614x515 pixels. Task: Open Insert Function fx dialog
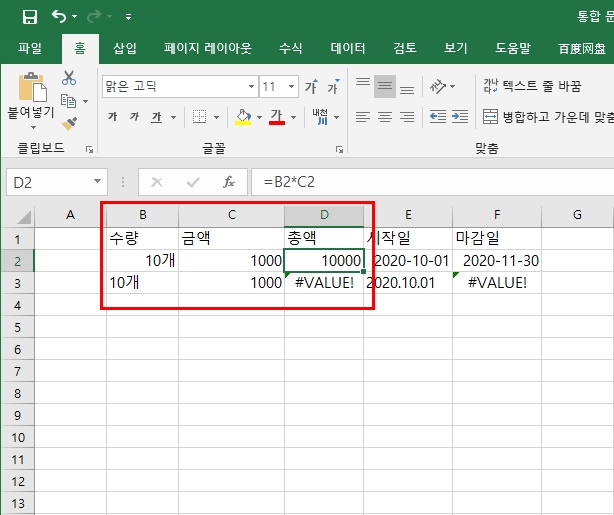(x=229, y=182)
